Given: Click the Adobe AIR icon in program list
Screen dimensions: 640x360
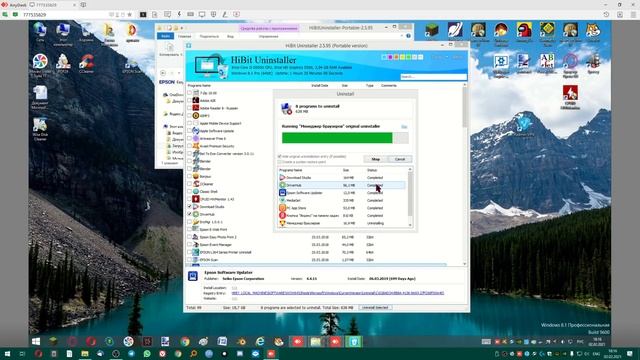Looking at the screenshot, I should pos(196,100).
